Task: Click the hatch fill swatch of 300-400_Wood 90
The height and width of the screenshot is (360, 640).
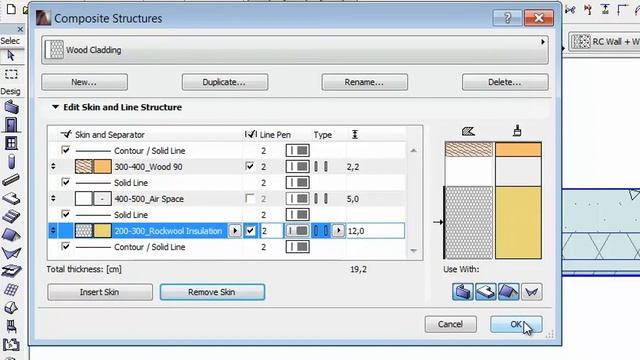Action: point(84,167)
